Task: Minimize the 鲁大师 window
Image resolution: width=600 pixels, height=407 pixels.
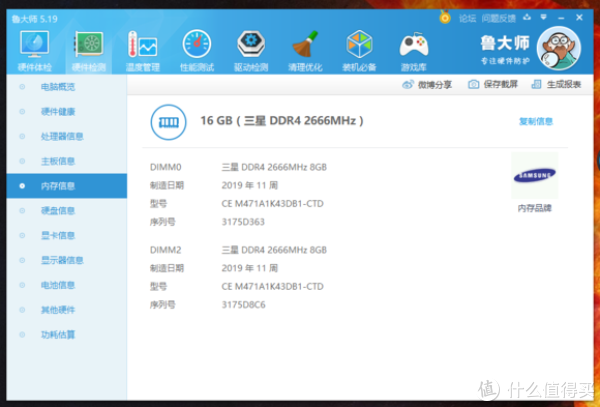Action: point(561,18)
